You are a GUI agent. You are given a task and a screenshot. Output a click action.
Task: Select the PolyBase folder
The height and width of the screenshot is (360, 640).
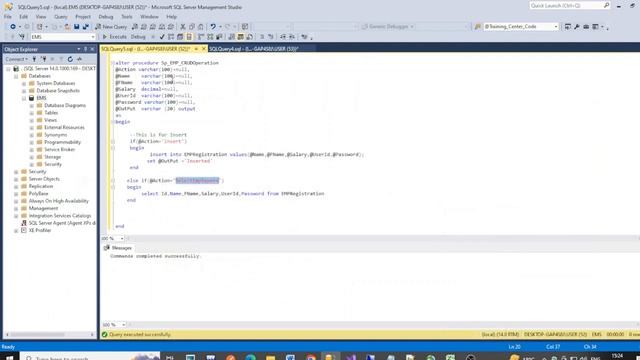click(x=38, y=193)
